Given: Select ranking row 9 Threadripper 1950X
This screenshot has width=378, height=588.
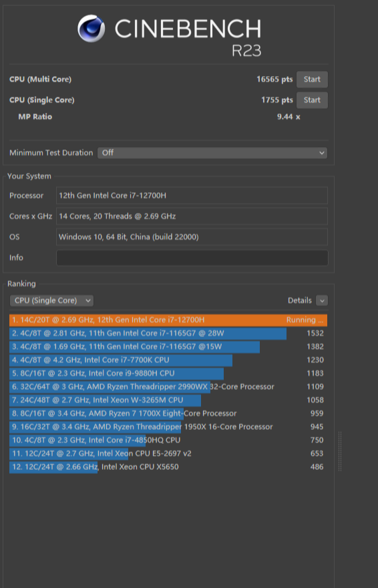Looking at the screenshot, I should click(168, 427).
